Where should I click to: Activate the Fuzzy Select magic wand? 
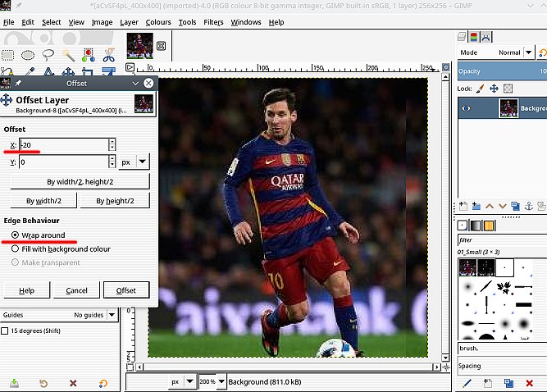tap(68, 55)
